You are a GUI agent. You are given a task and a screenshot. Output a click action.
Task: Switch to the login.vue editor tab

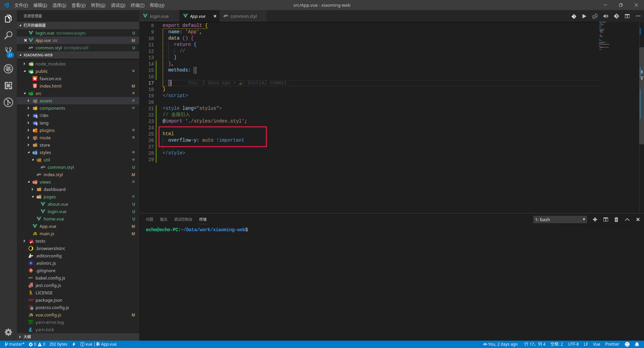point(159,16)
